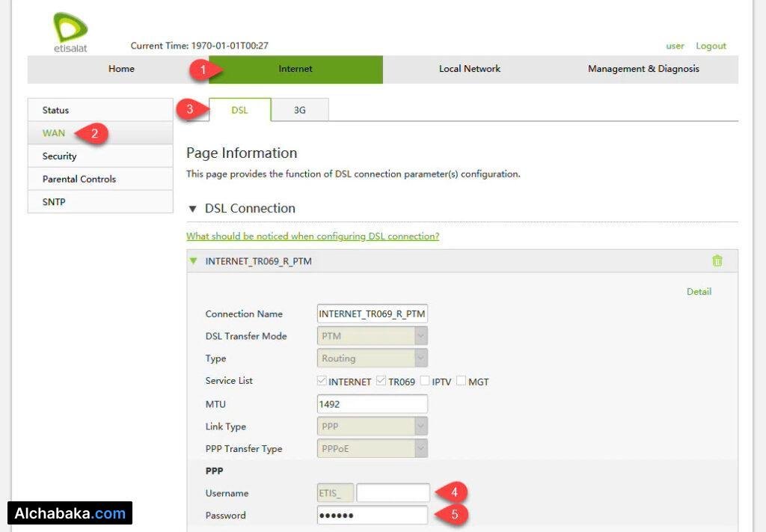766x532 pixels.
Task: Collapse the DSL Connection section
Action: click(x=194, y=209)
